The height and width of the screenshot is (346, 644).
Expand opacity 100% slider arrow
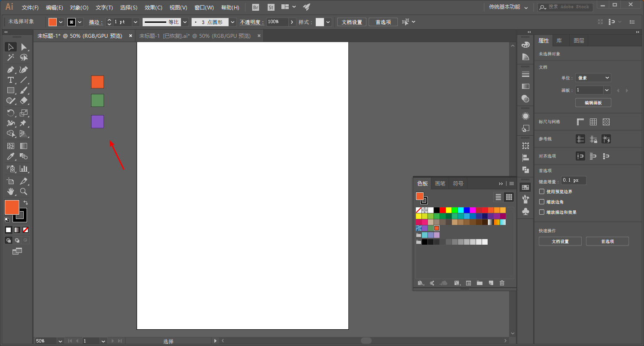tap(293, 22)
